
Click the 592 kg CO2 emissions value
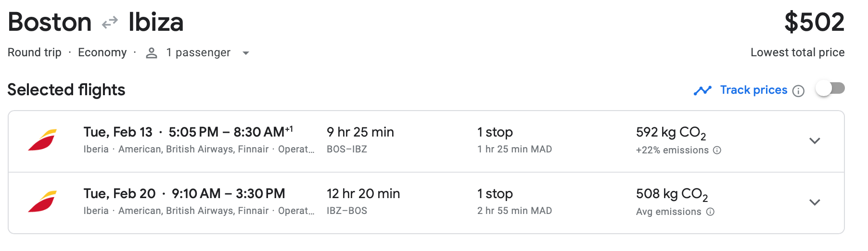coord(671,132)
